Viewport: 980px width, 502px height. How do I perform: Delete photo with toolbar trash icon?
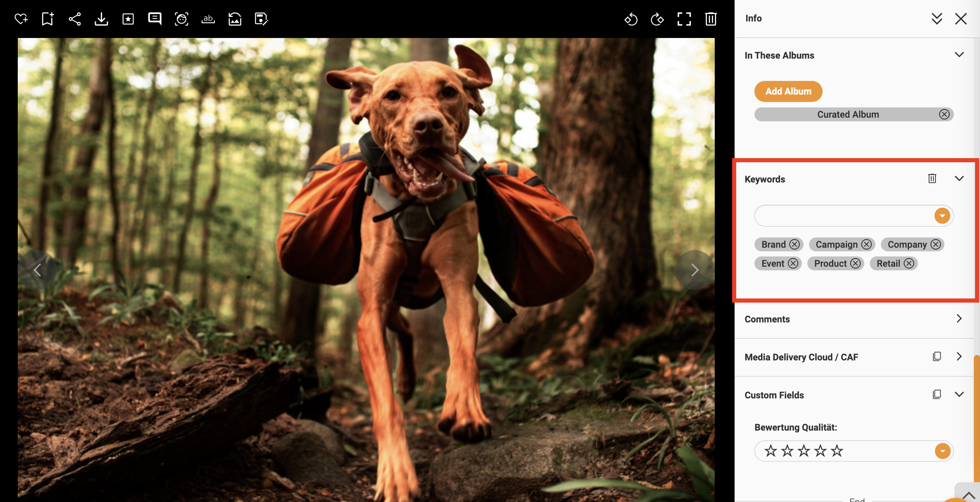[x=711, y=19]
